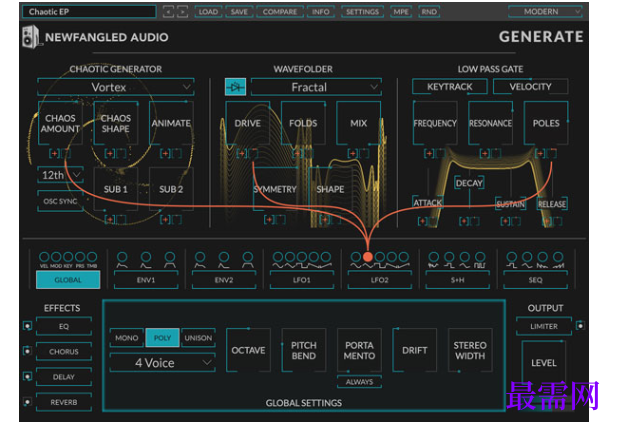618x427 pixels.
Task: Click the COMPARE button
Action: point(280,12)
